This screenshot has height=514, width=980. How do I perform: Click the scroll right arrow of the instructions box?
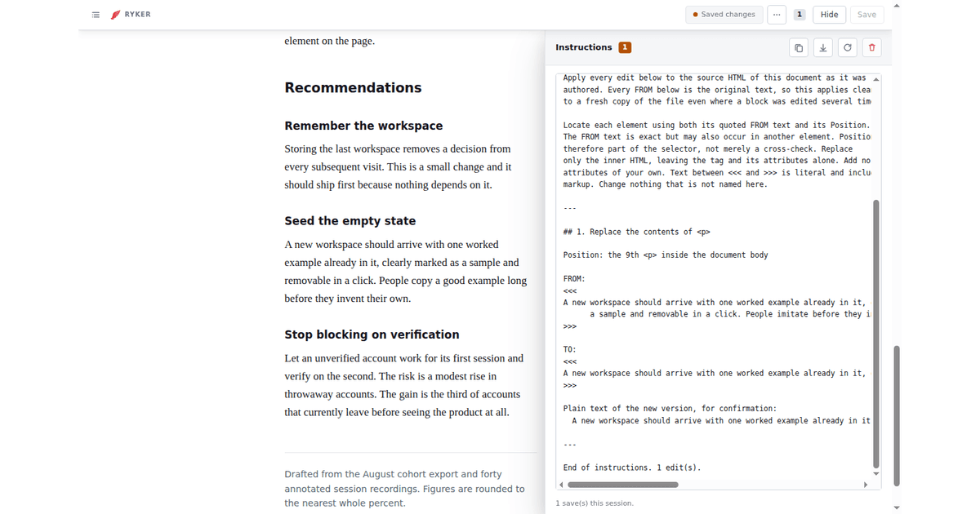(x=865, y=485)
